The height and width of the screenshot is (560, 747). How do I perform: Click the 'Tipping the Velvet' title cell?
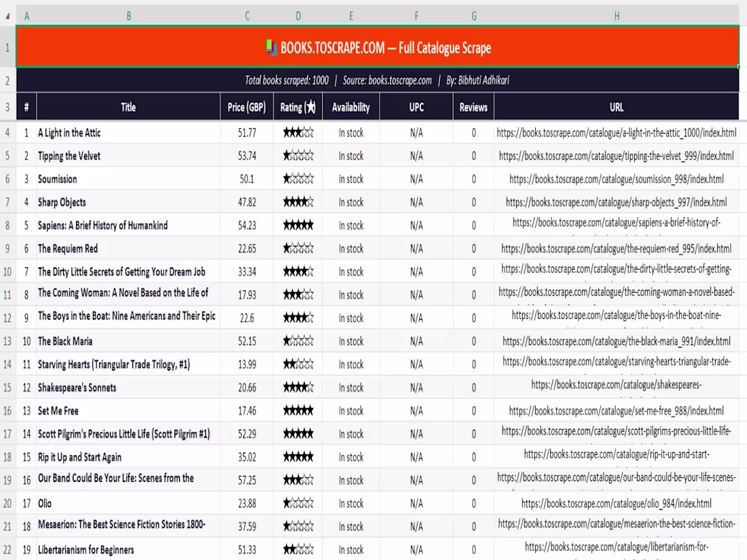point(128,155)
